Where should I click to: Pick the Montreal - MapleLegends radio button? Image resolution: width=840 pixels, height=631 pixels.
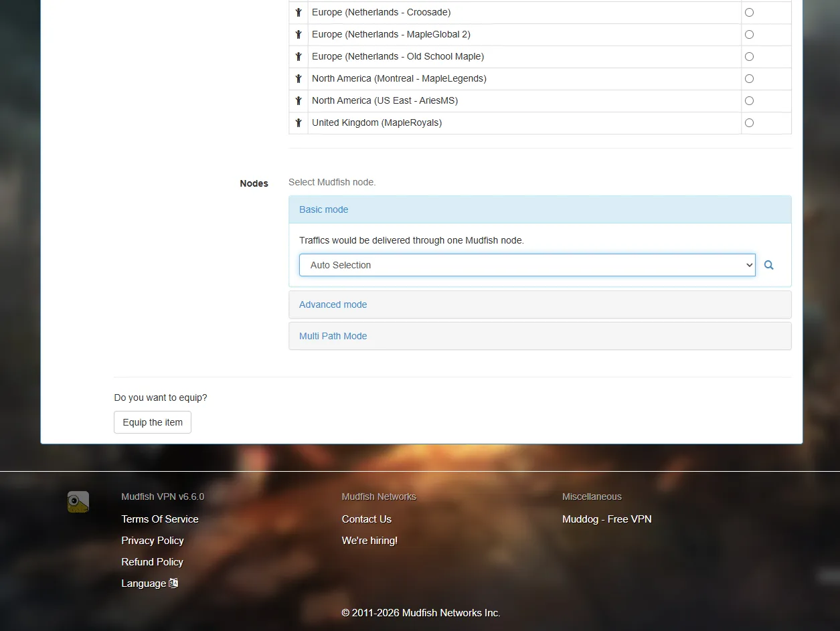tap(749, 78)
